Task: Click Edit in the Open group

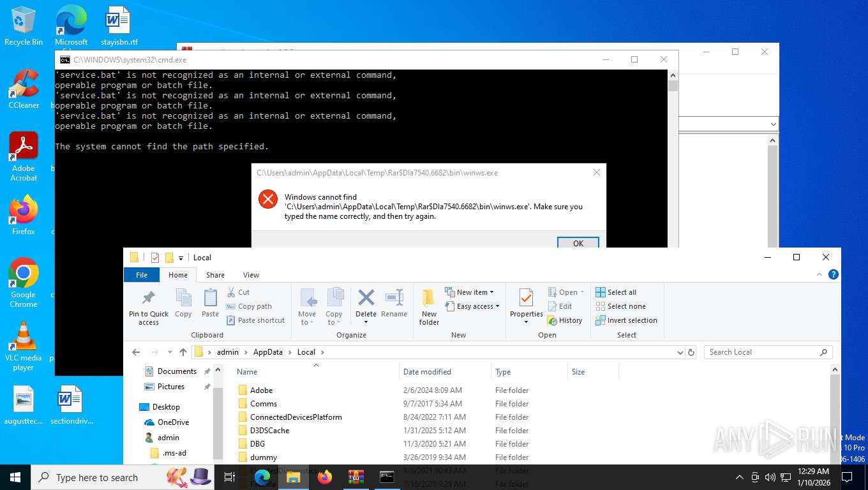Action: click(560, 306)
